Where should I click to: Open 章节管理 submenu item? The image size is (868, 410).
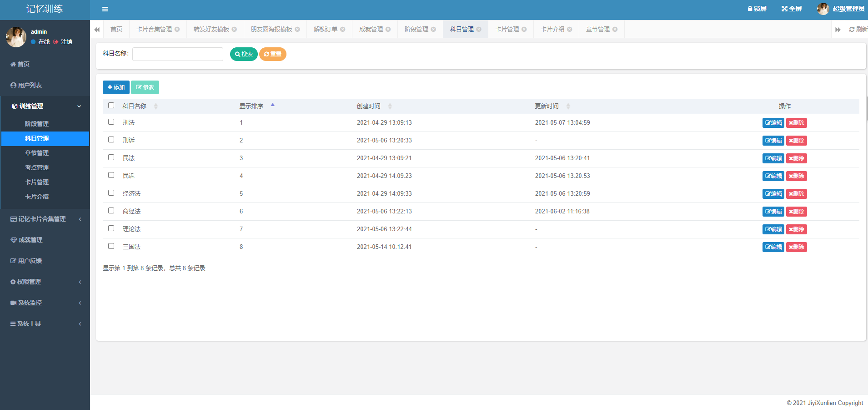click(45, 153)
